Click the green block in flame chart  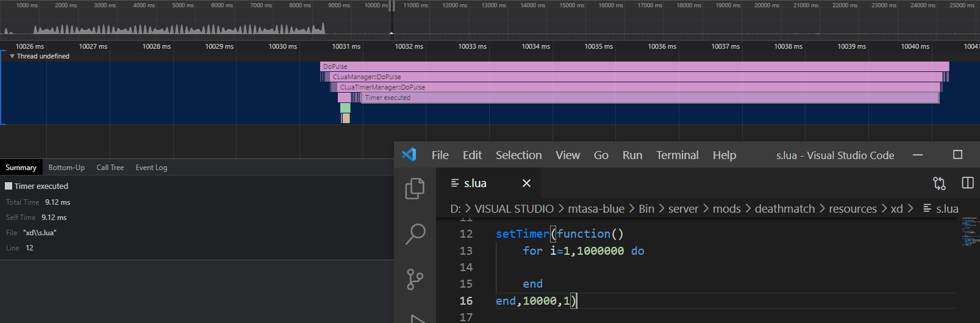pos(345,108)
